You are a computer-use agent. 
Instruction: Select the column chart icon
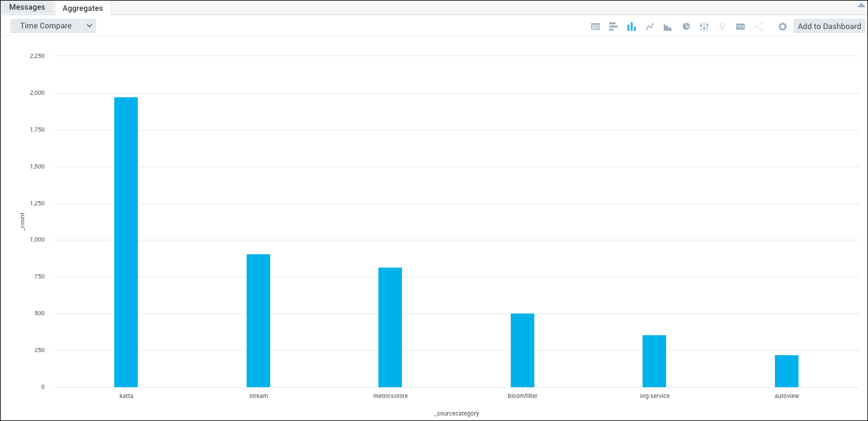631,27
